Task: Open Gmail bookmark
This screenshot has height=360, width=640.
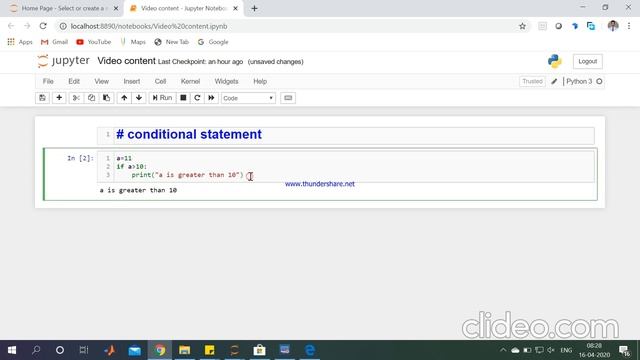Action: [54, 42]
